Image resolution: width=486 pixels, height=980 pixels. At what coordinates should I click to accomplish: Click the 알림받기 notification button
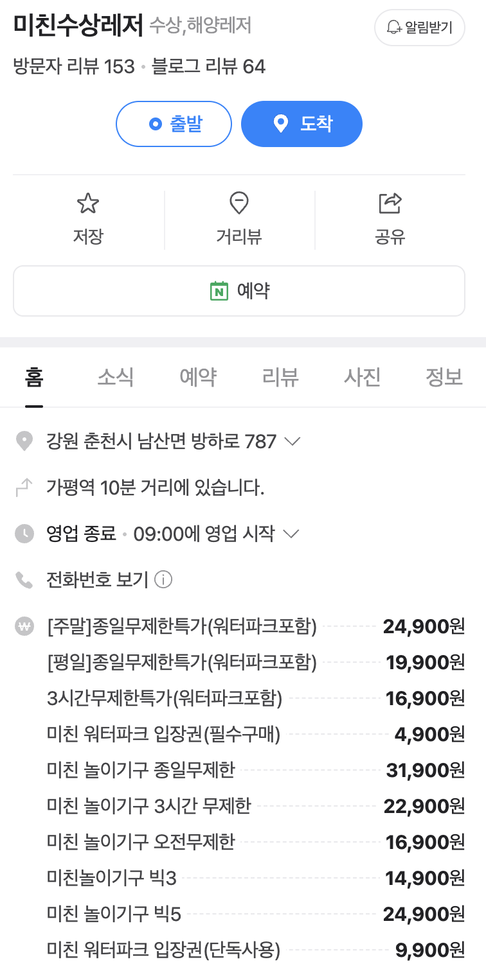(x=419, y=28)
